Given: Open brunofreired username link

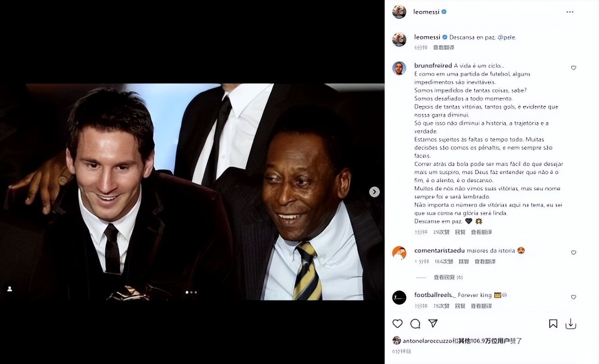Looking at the screenshot, I should (433, 65).
